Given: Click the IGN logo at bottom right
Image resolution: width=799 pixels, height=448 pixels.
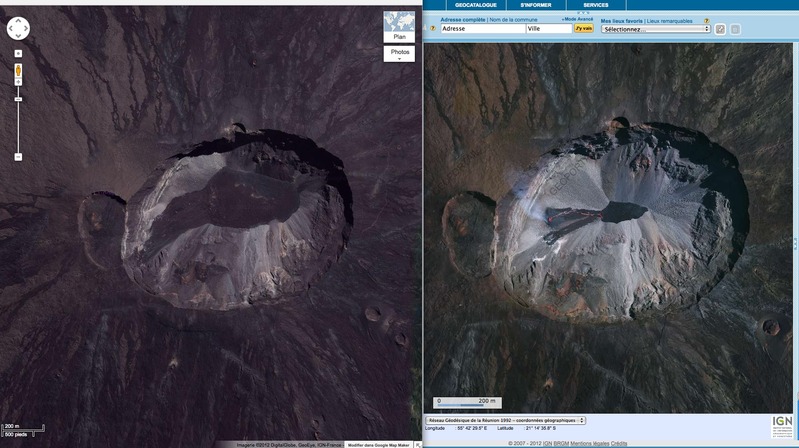Looking at the screenshot, I should coord(782,424).
